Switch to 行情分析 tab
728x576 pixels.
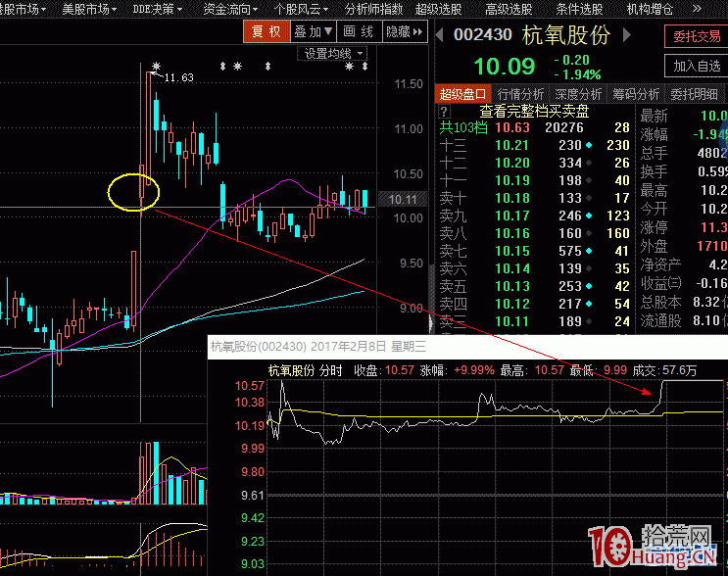(x=520, y=94)
